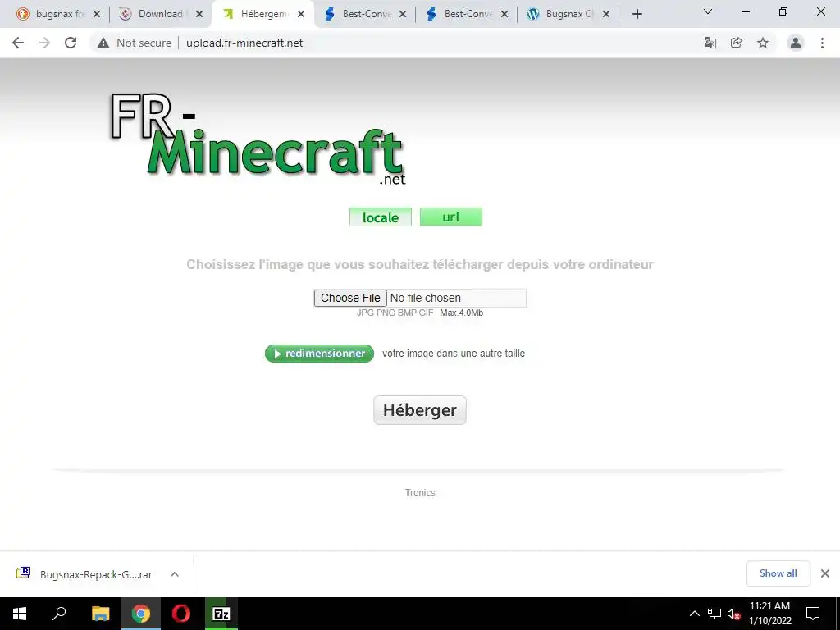Close the second Best-Converter tab
The width and height of the screenshot is (840, 630).
pos(504,15)
